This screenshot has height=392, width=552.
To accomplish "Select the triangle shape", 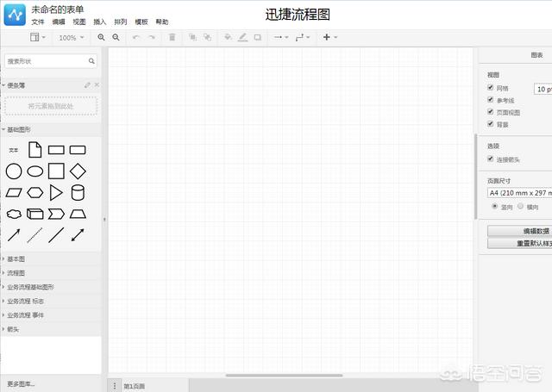I will point(56,193).
